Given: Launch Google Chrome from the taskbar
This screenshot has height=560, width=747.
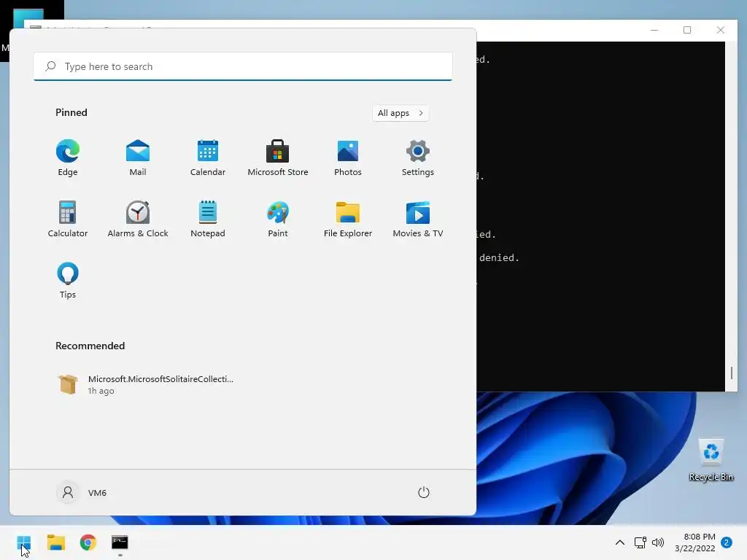Looking at the screenshot, I should [88, 542].
